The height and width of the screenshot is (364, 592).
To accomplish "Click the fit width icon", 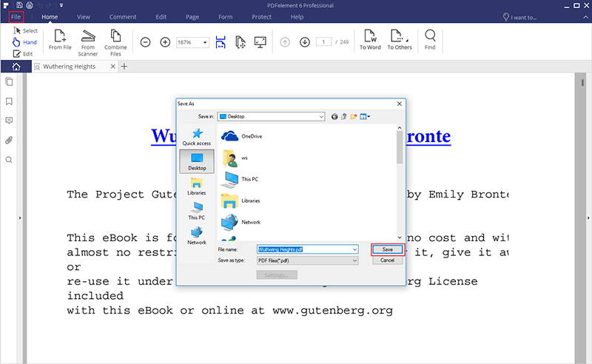I will coord(221,42).
